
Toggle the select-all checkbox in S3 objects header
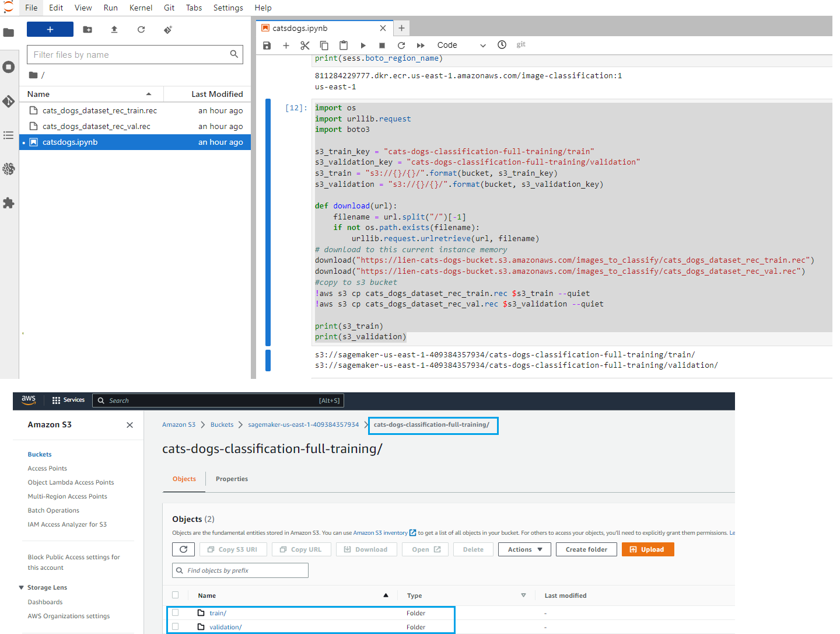tap(175, 595)
